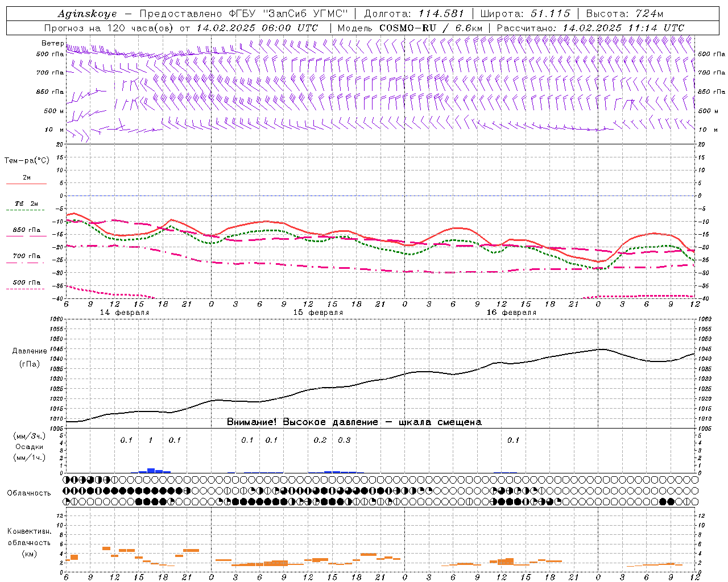
Task: Click the left '700 гПа' wind level label
Action: (50, 73)
